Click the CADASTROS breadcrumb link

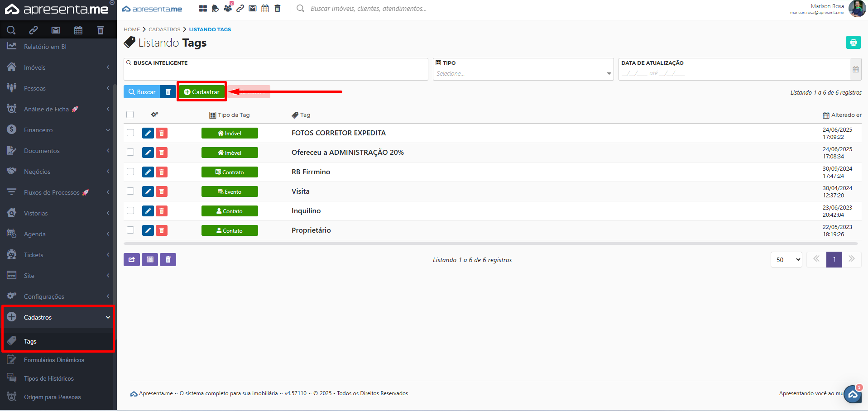pyautogui.click(x=164, y=29)
